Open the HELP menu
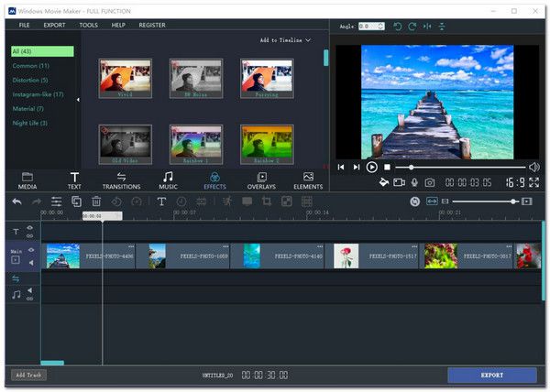Viewport: 550px width, 392px height. click(x=118, y=26)
